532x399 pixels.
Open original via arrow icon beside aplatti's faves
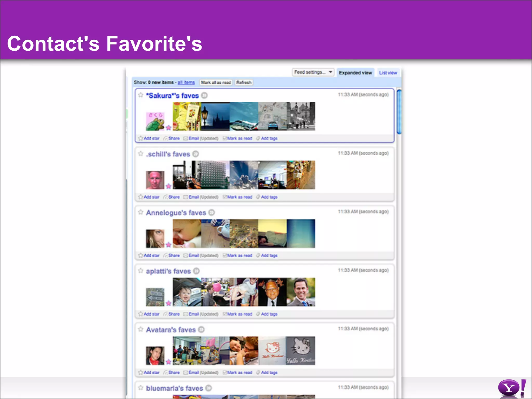coord(196,271)
